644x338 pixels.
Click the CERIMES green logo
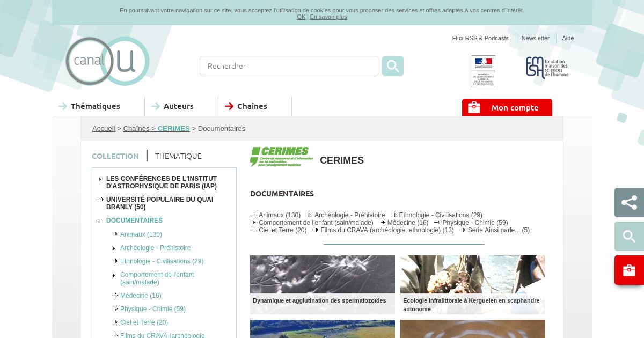281,157
